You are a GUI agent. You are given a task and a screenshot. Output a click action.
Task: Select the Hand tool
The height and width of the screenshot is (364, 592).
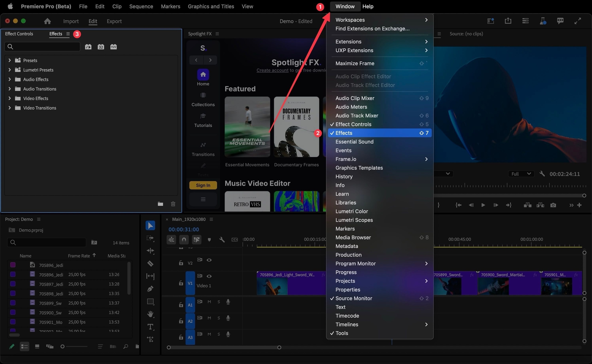coord(150,314)
